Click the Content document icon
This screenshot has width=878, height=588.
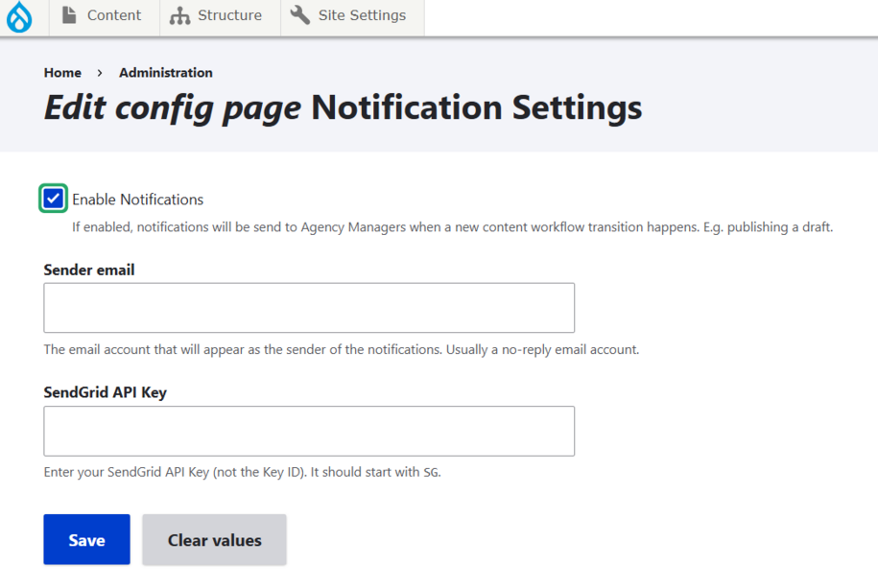click(69, 15)
